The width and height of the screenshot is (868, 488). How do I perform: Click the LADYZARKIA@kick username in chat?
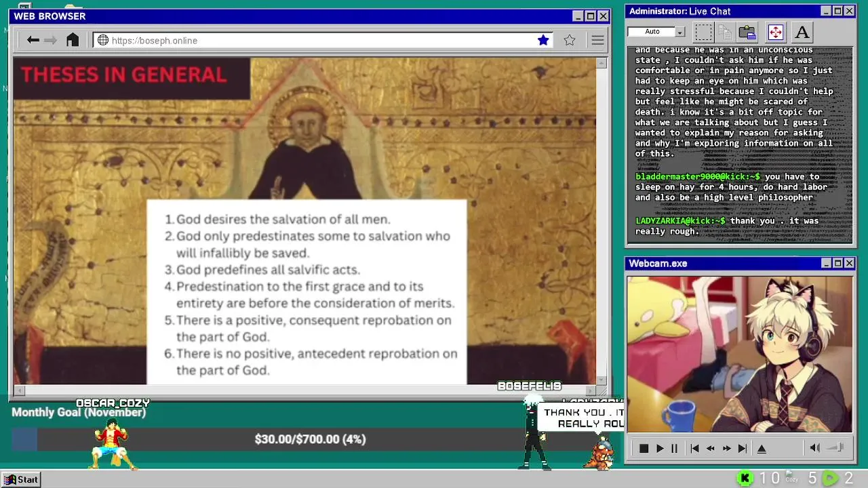click(680, 221)
